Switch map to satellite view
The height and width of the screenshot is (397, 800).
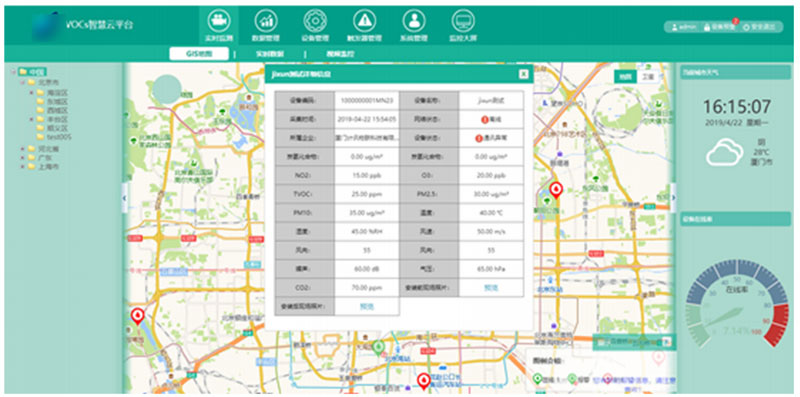[647, 77]
